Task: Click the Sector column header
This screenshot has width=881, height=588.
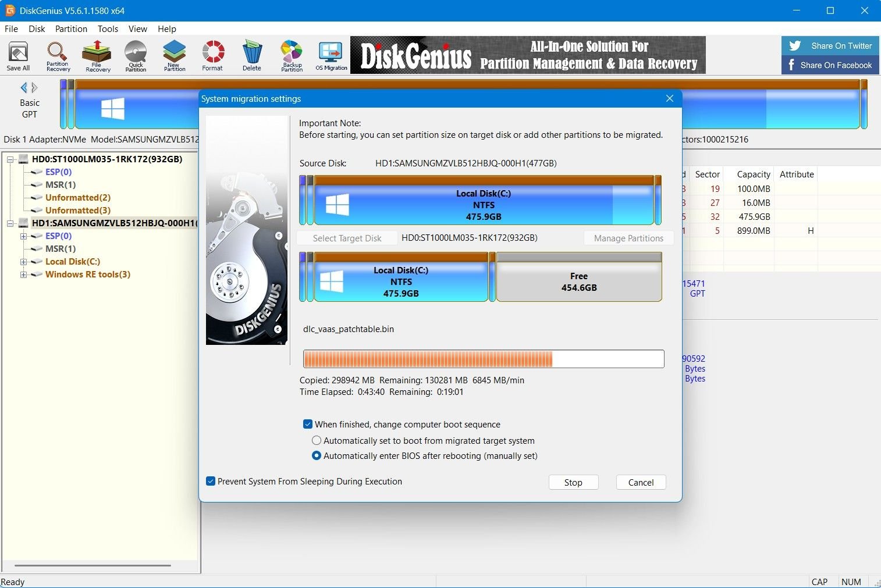Action: pyautogui.click(x=707, y=174)
